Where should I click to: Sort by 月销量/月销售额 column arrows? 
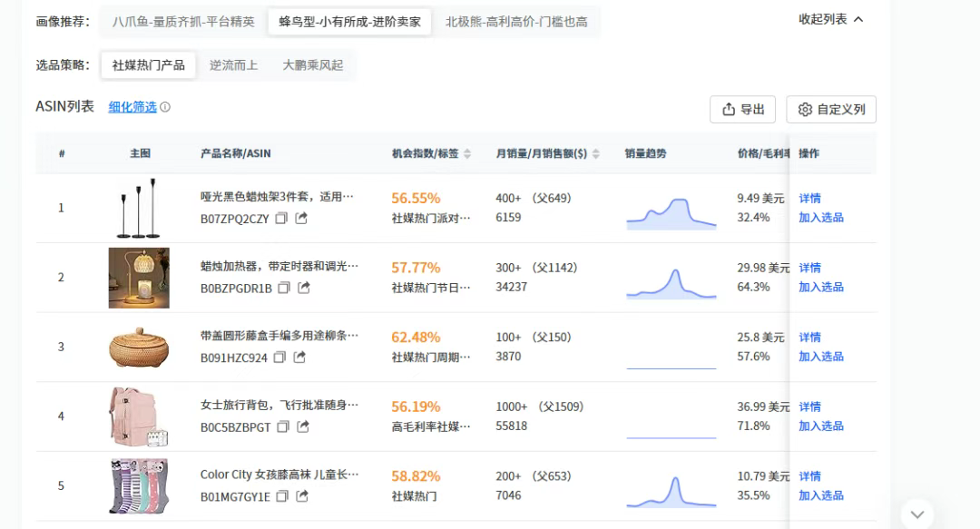pyautogui.click(x=596, y=154)
